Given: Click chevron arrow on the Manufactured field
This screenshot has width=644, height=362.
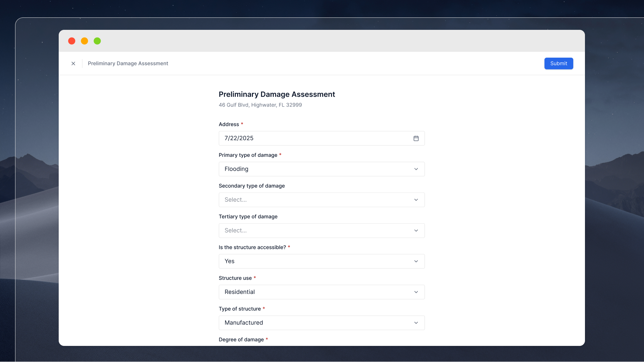Looking at the screenshot, I should pos(416,323).
